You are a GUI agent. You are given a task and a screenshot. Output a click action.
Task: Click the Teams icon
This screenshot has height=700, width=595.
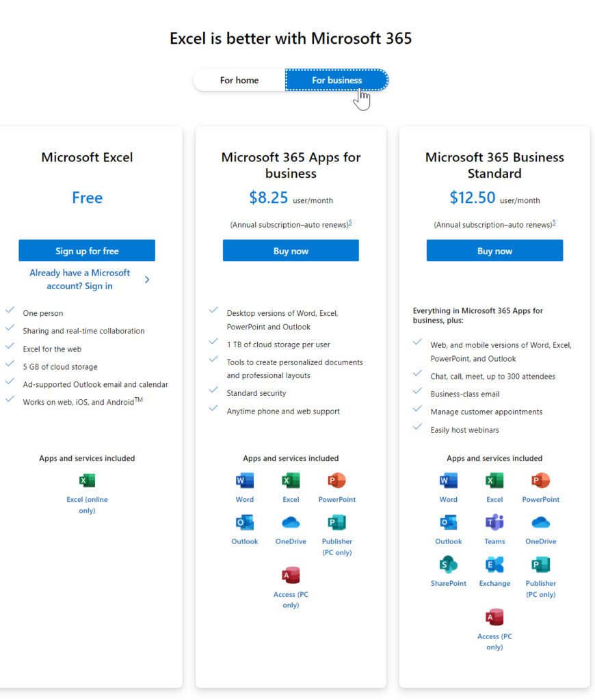coord(494,523)
